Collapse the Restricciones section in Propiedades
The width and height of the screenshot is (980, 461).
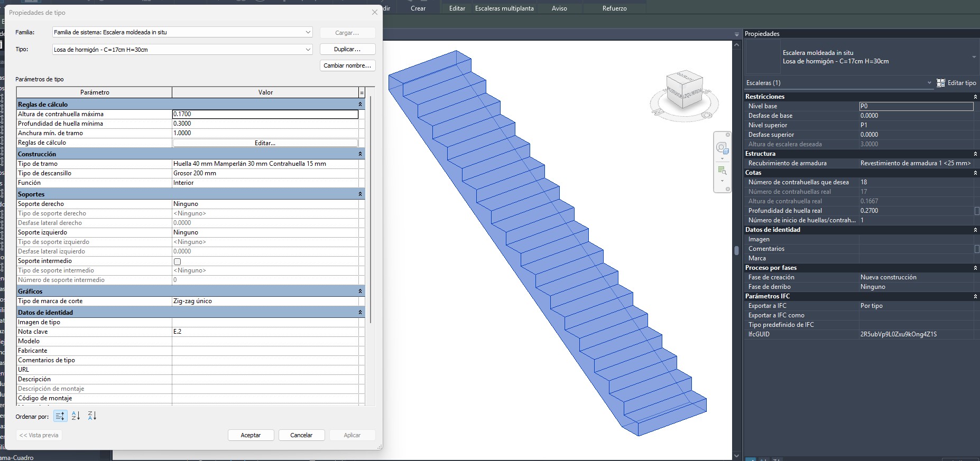pos(975,97)
